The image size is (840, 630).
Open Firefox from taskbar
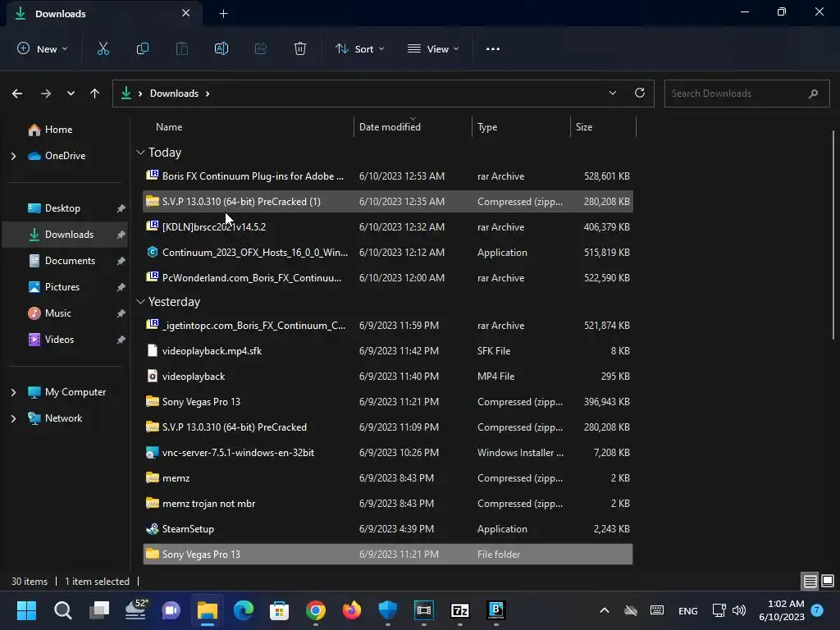[351, 610]
